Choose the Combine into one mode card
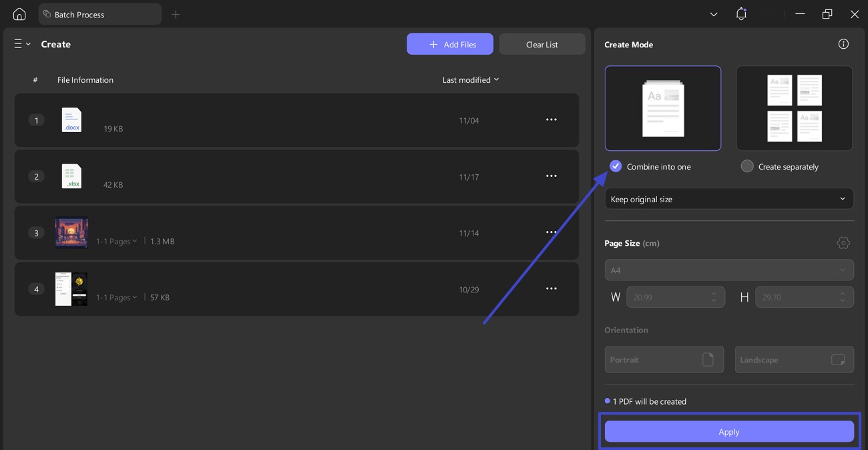The image size is (868, 450). 663,108
